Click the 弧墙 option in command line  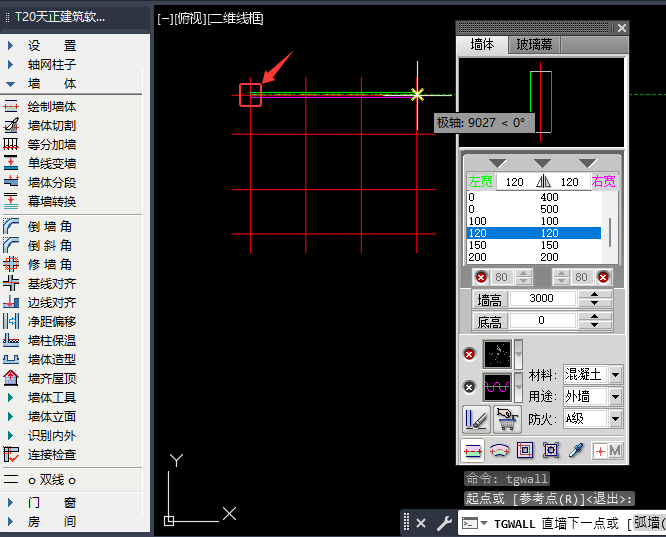click(x=647, y=523)
